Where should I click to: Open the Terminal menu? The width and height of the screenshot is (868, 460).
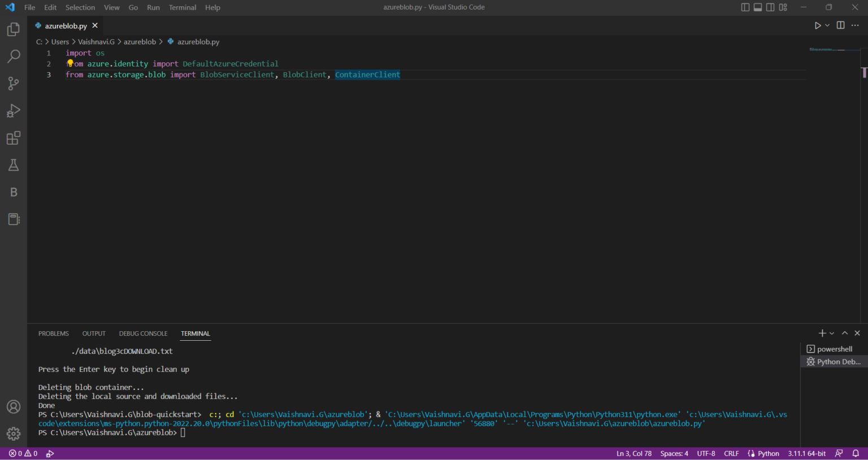182,7
